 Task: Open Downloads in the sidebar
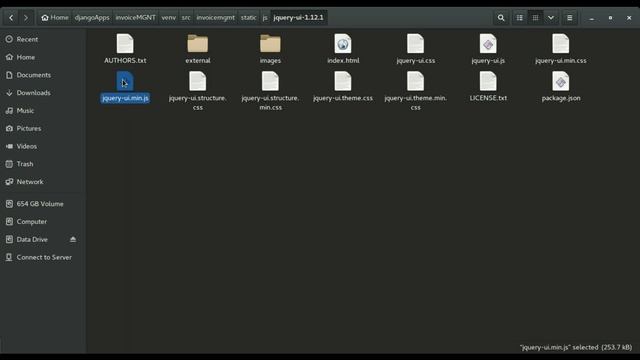click(42, 93)
